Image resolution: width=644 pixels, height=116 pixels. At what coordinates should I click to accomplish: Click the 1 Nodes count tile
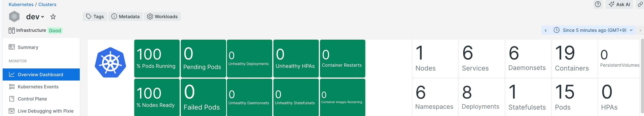(435, 58)
